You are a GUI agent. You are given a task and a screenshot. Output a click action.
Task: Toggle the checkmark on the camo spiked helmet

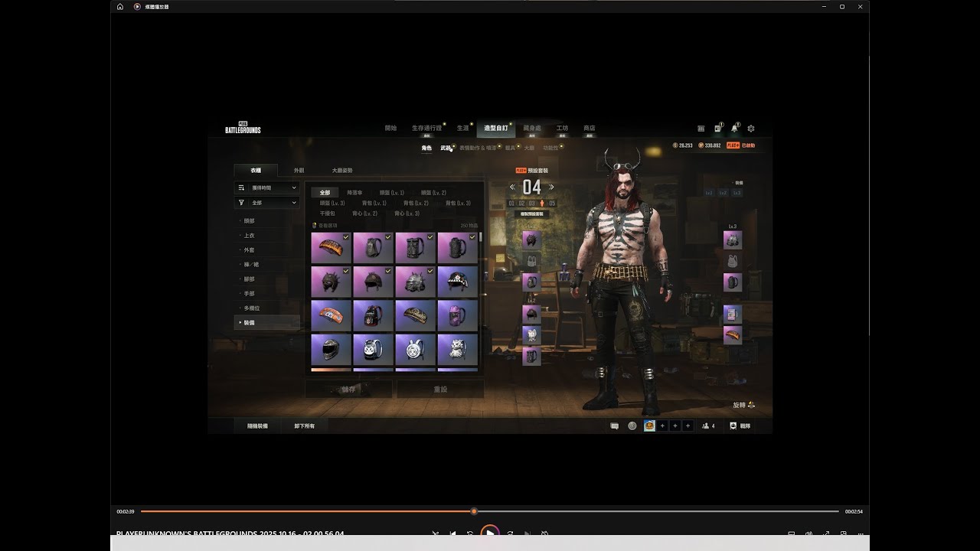(430, 271)
